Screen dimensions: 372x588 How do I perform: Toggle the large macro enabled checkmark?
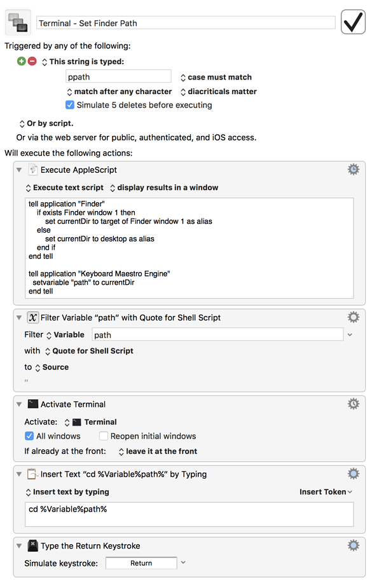(353, 22)
